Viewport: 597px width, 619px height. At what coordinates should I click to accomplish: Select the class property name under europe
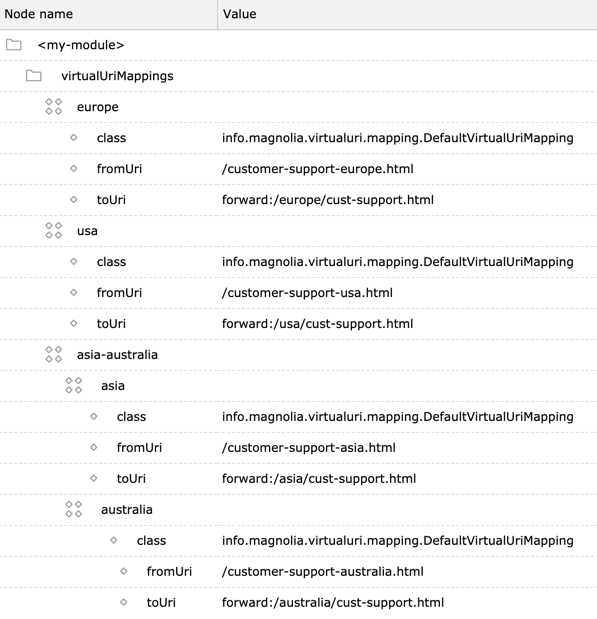111,138
